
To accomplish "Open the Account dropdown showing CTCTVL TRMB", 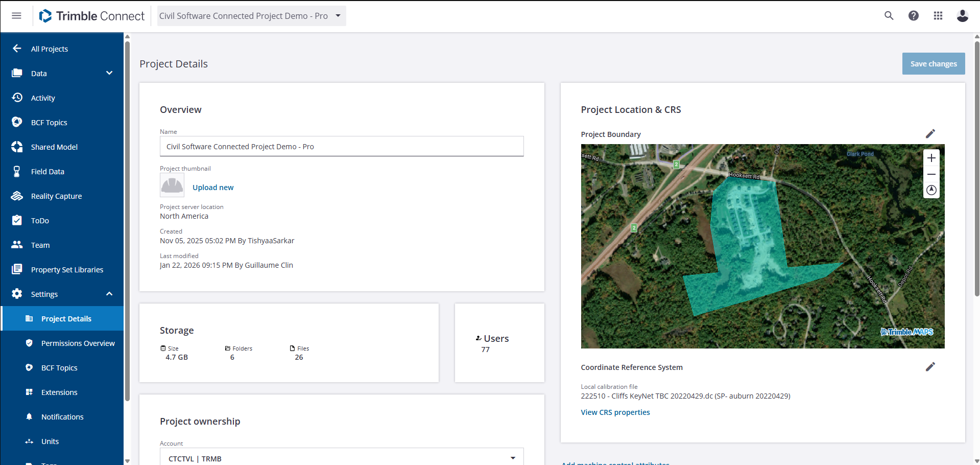I will coord(512,457).
